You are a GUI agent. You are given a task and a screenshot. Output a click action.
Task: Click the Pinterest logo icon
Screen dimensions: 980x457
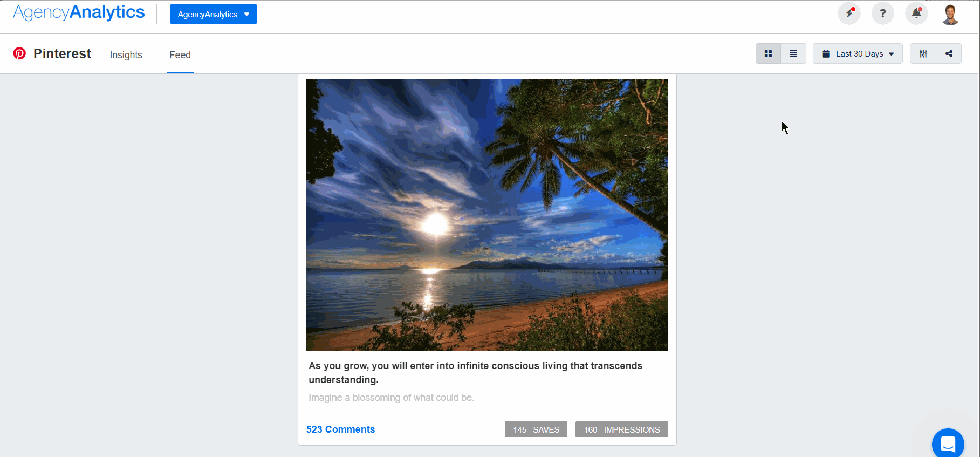click(19, 53)
